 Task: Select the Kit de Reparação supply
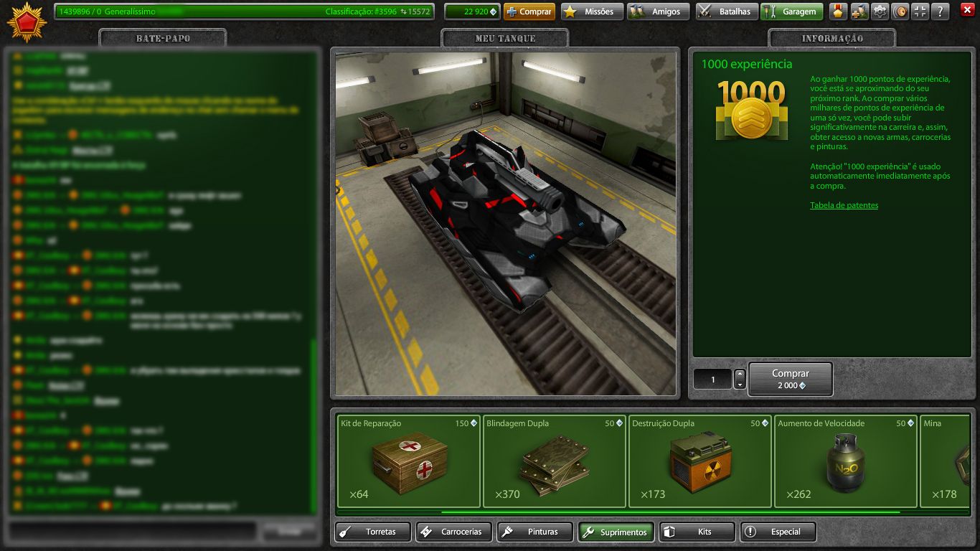coord(408,461)
